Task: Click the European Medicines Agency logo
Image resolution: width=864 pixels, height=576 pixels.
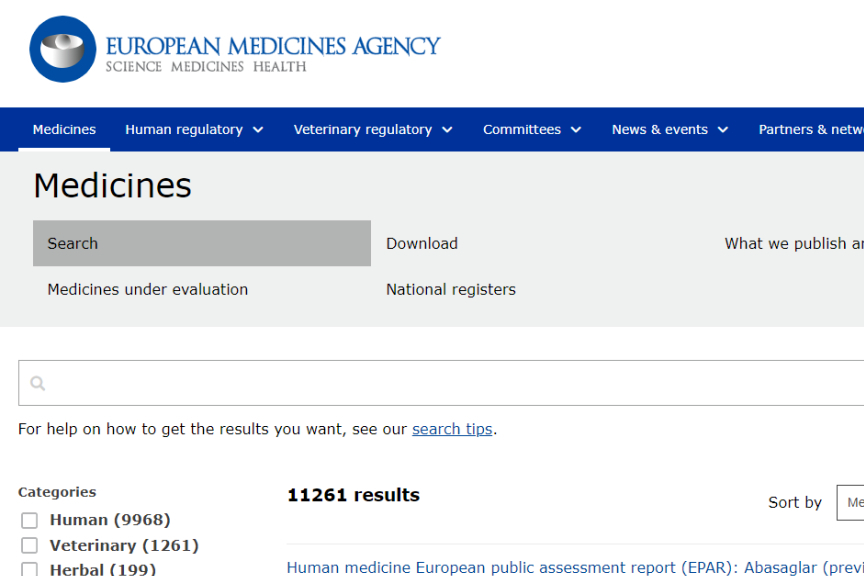Action: coord(235,50)
